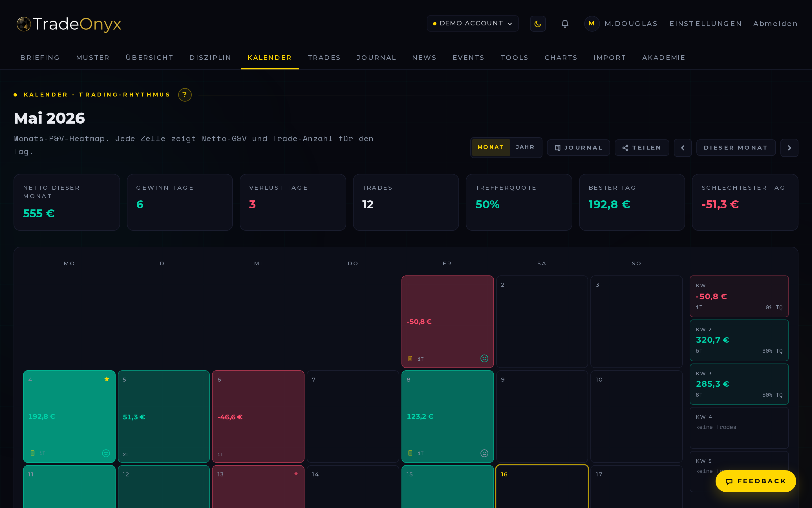The width and height of the screenshot is (812, 508).
Task: Open the journal note icon on day 1
Action: pos(410,359)
